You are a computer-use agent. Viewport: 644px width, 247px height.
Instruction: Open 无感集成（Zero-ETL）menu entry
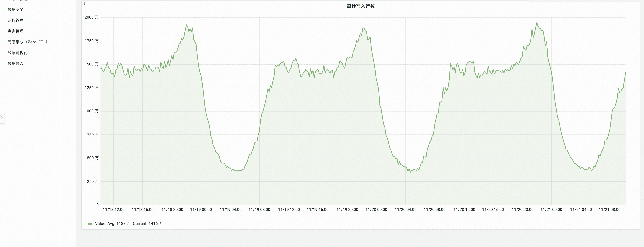pos(27,42)
